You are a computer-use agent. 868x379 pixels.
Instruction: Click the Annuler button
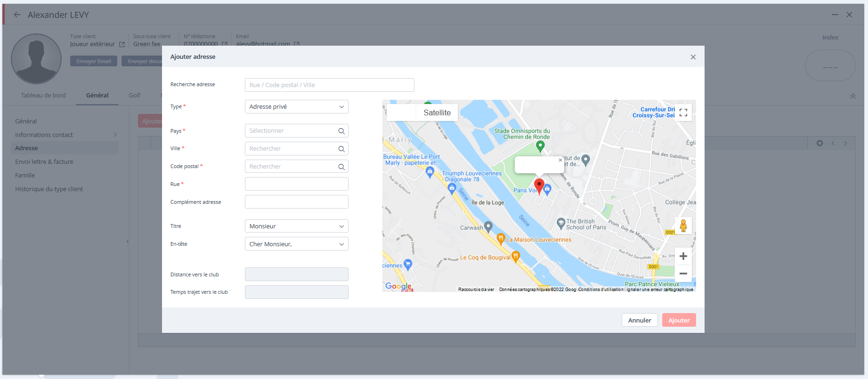pyautogui.click(x=640, y=320)
